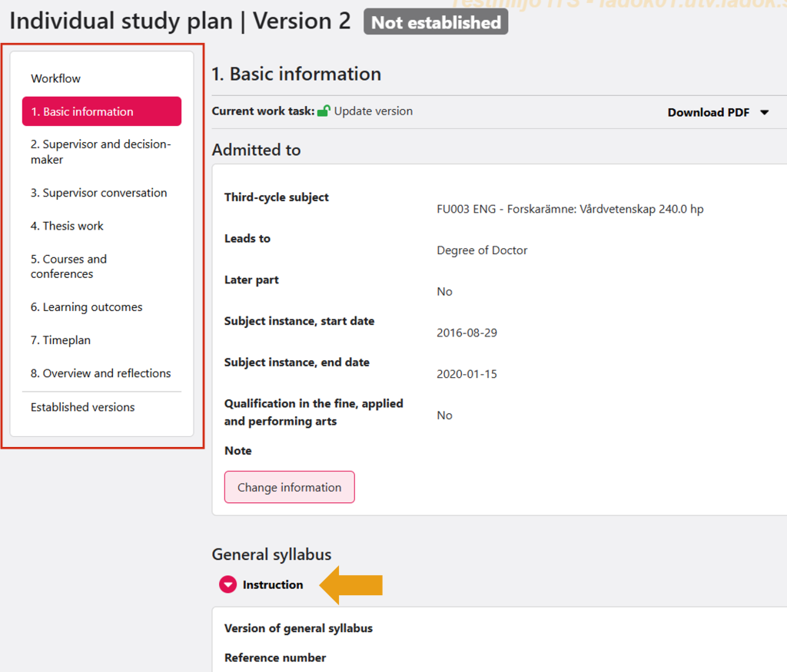This screenshot has height=672, width=787.
Task: Click the Degree of Doctor value
Action: 482,250
